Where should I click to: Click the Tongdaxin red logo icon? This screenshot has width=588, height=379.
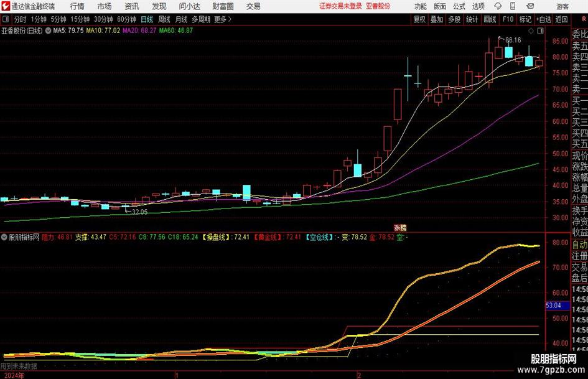click(6, 6)
